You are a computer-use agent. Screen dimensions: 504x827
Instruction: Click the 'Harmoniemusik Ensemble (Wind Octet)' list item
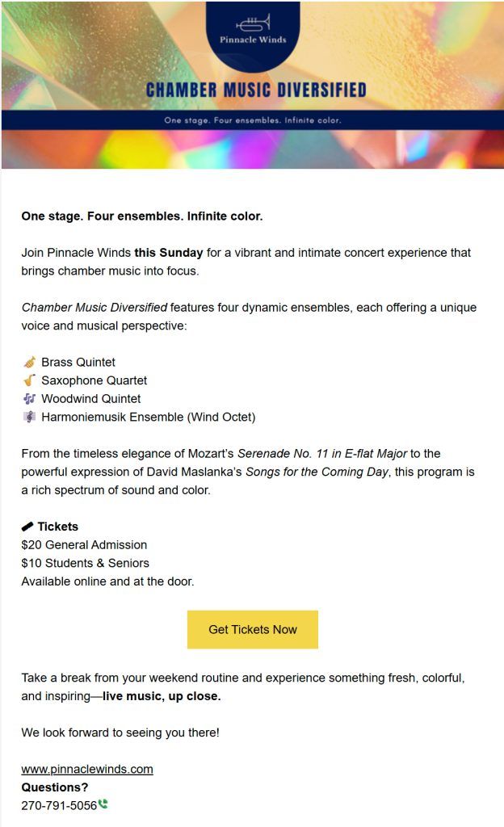pyautogui.click(x=148, y=418)
